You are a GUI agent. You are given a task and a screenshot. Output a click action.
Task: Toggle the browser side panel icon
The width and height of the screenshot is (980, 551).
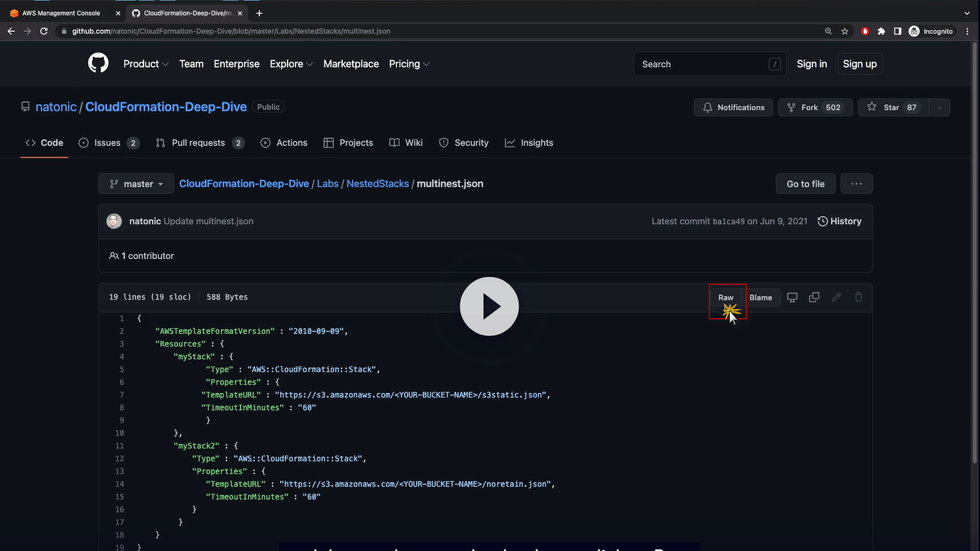click(x=897, y=31)
